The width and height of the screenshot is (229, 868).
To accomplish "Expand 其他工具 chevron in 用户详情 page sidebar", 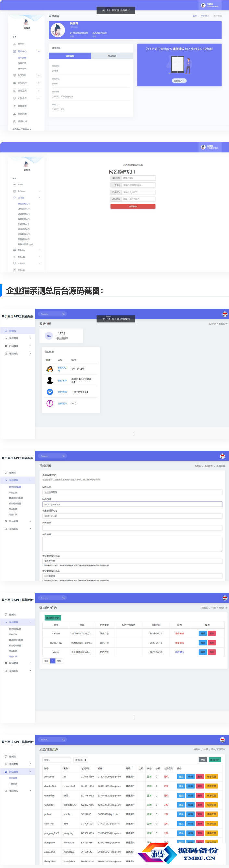I will coord(39,91).
